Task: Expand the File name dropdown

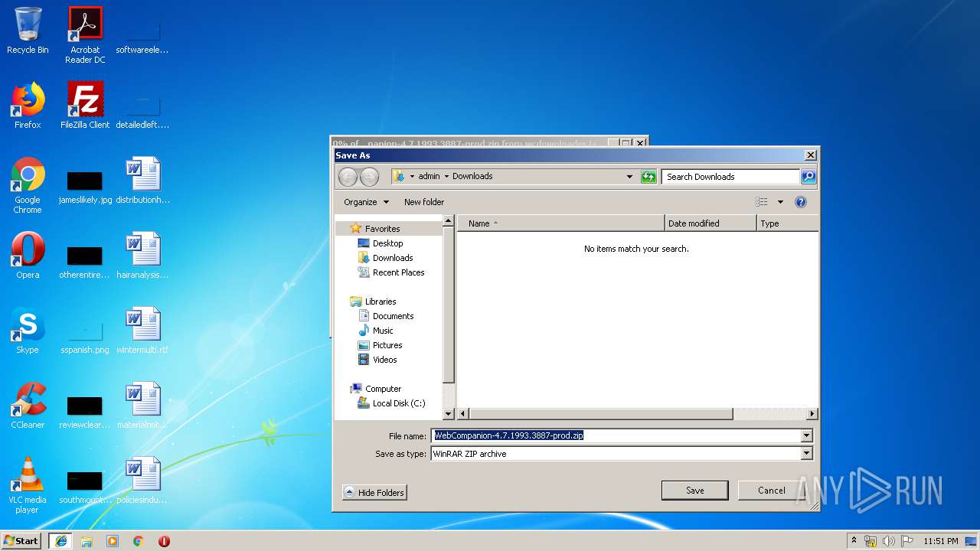Action: [806, 435]
